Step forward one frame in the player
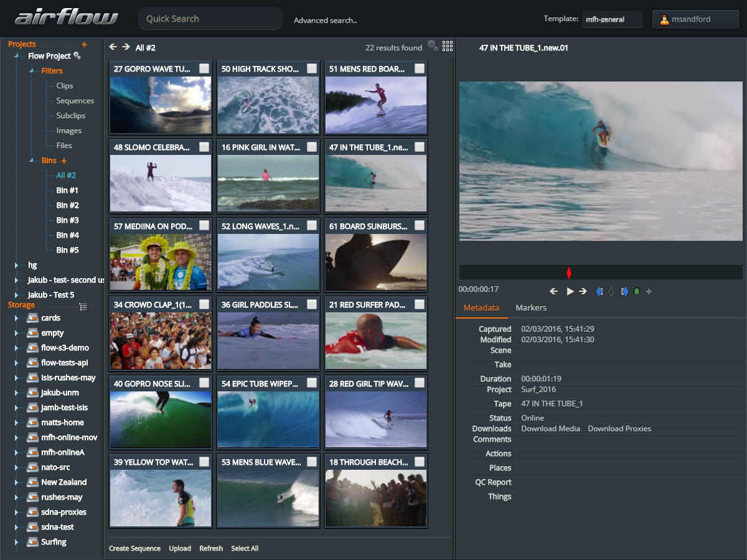 pyautogui.click(x=584, y=291)
